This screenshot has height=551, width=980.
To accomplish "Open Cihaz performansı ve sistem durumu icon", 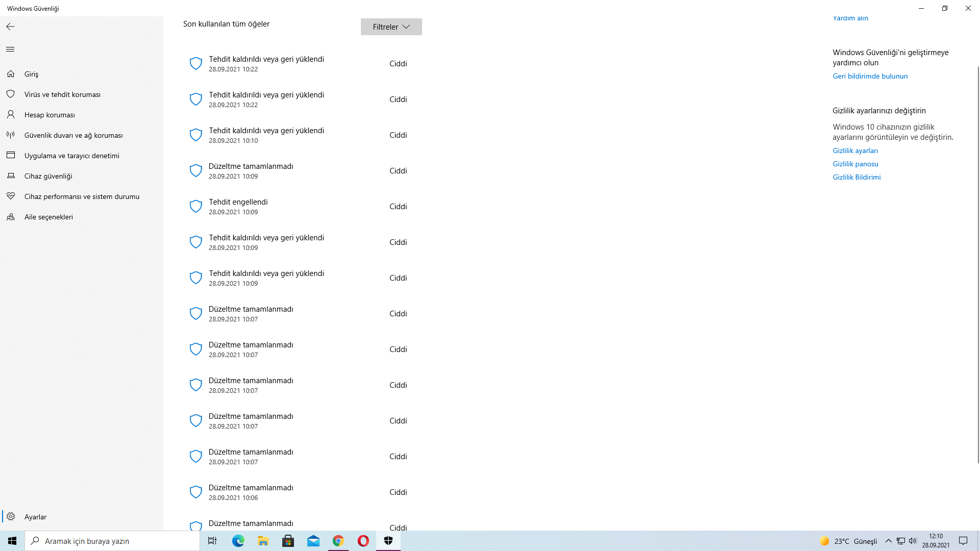I will [x=11, y=196].
